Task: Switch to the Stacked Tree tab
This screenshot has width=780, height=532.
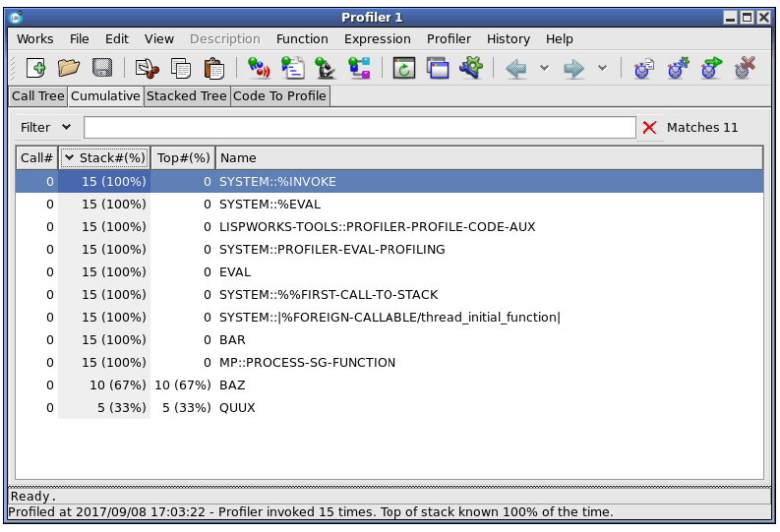Action: point(186,95)
